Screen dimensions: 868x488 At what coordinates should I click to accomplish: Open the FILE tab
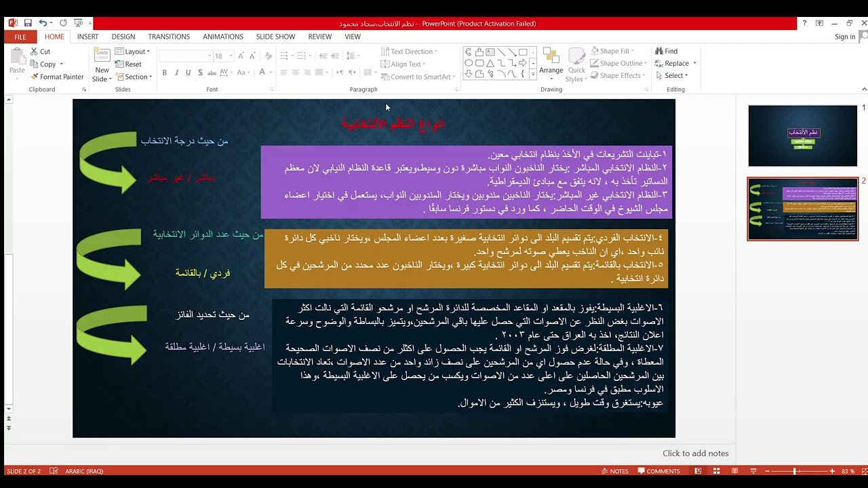(20, 37)
